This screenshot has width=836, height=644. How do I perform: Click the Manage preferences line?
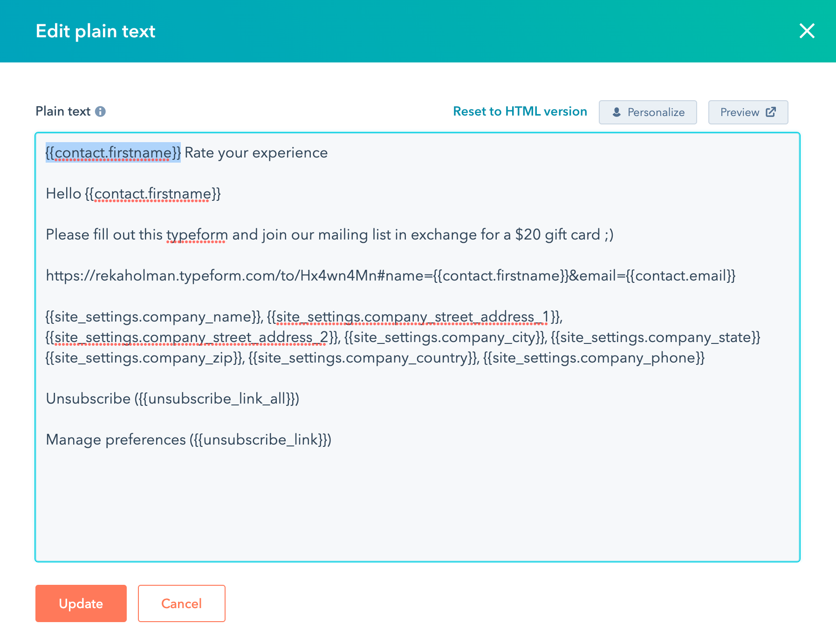(188, 440)
